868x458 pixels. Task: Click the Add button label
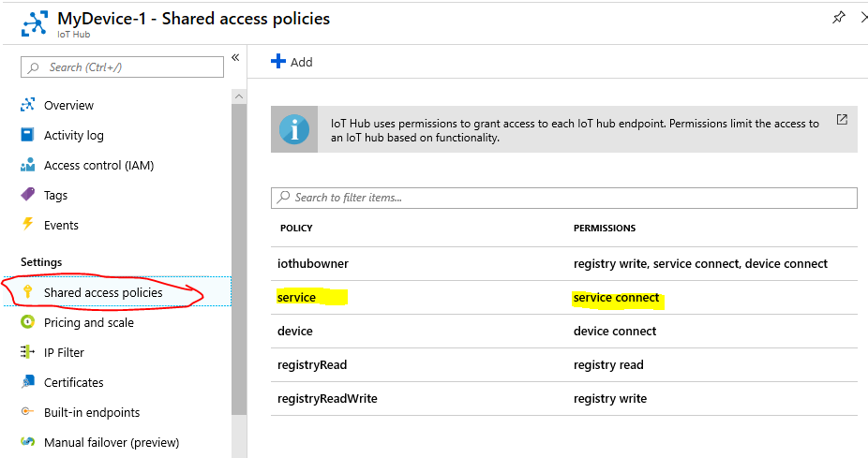click(x=301, y=63)
